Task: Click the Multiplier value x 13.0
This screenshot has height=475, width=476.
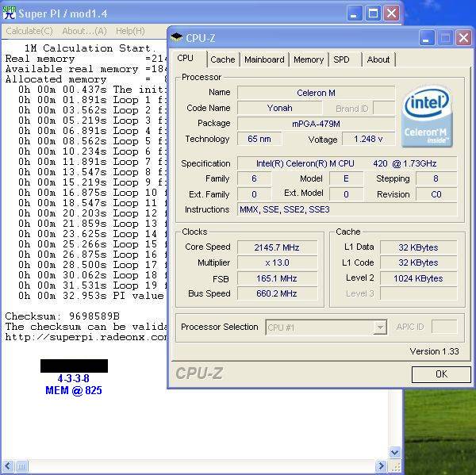Action: pos(277,262)
